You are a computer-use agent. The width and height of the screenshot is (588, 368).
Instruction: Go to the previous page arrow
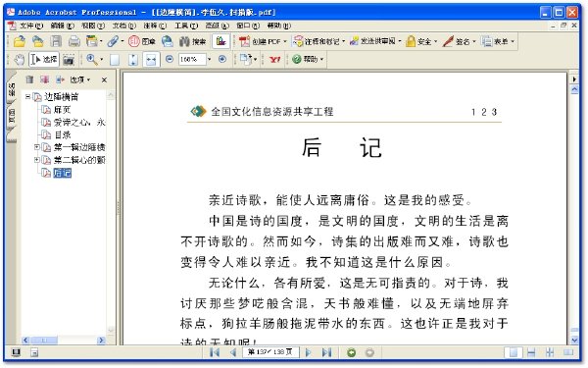pyautogui.click(x=233, y=352)
